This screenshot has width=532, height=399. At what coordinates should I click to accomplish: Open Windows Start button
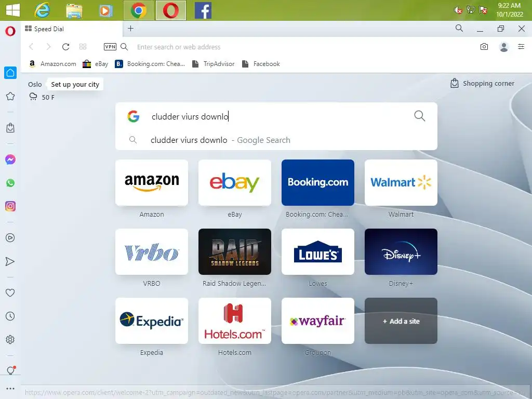(13, 10)
